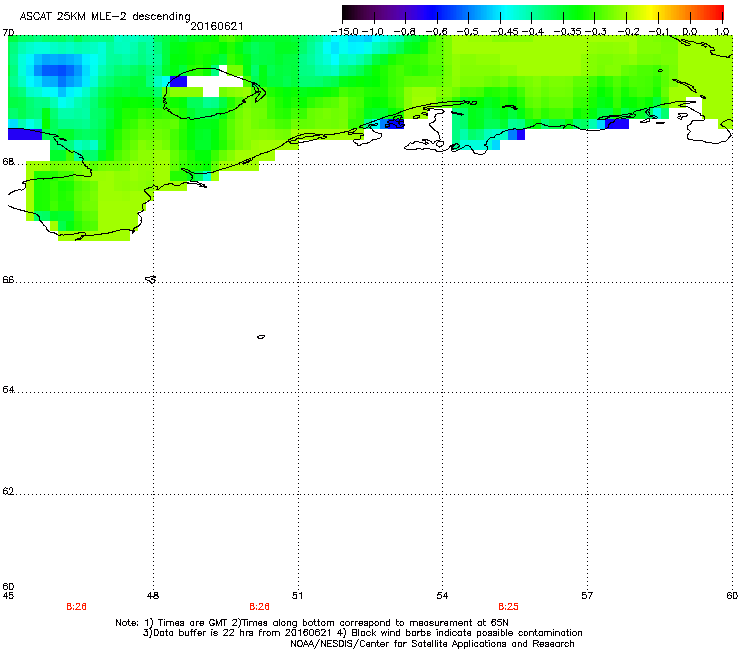Image resolution: width=740 pixels, height=650 pixels.
Task: Select the "-0.2" color scale label
Action: (x=629, y=32)
